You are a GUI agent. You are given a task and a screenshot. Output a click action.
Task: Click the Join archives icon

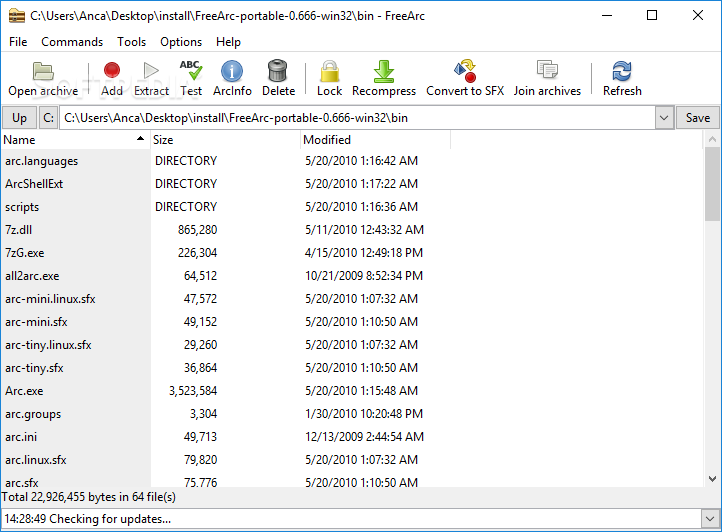(547, 70)
